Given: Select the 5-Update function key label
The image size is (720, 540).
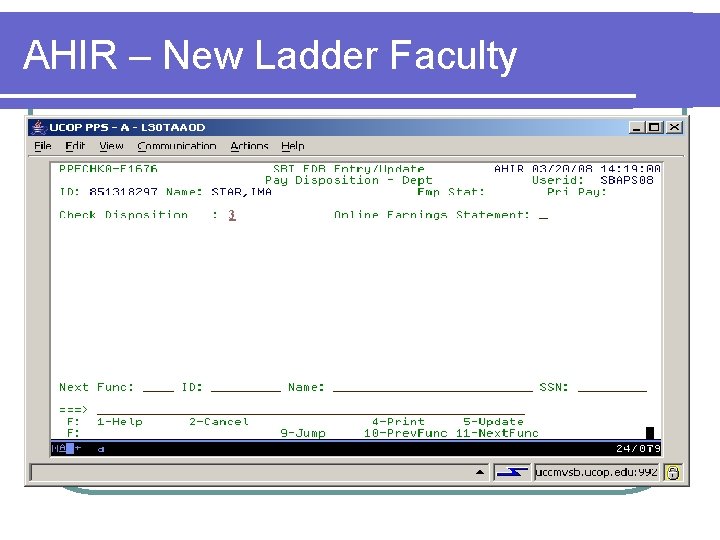Looking at the screenshot, I should click(494, 422).
